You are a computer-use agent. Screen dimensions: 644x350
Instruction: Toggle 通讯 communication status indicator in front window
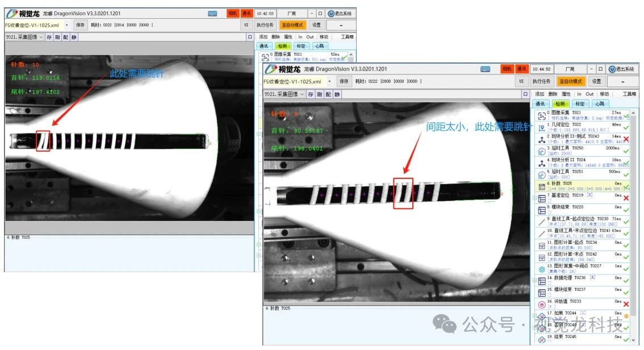point(521,69)
